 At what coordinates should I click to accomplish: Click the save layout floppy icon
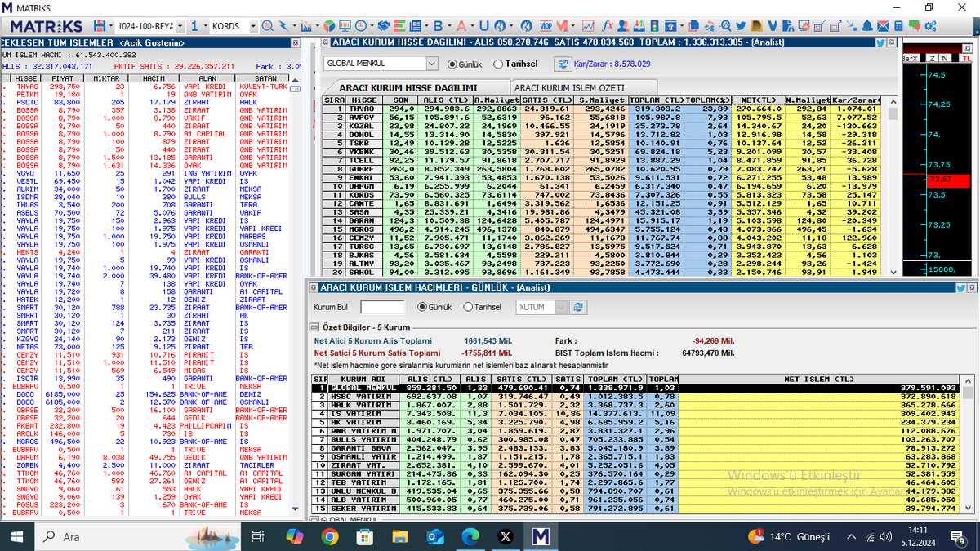point(100,26)
